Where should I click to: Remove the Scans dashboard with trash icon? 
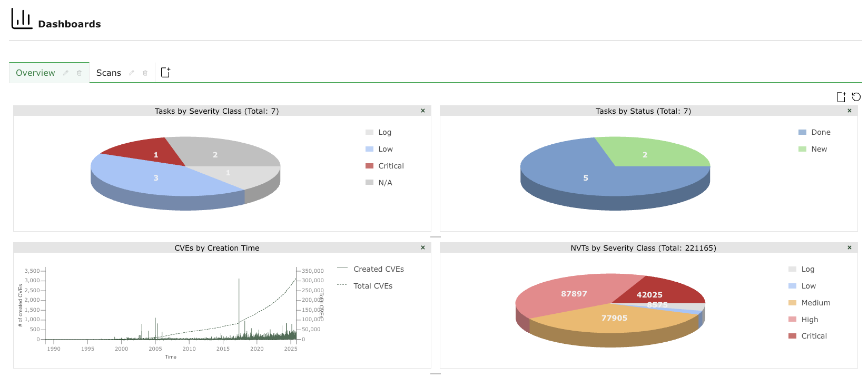pyautogui.click(x=145, y=73)
